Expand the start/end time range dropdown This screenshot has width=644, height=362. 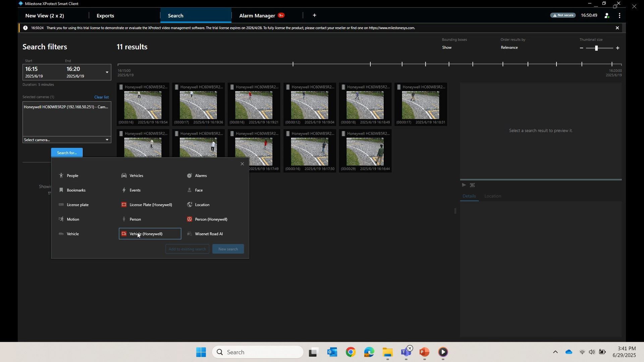[107, 72]
